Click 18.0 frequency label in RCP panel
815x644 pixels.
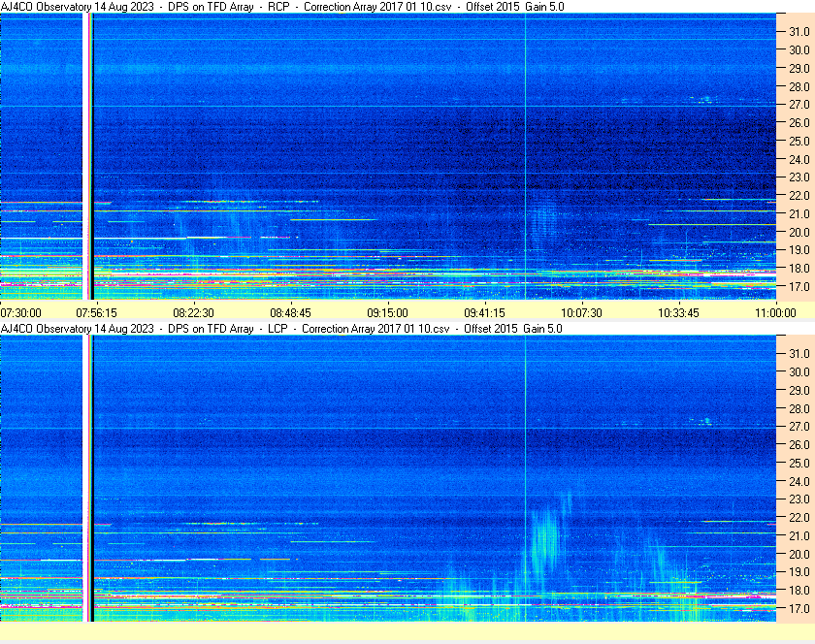(799, 269)
